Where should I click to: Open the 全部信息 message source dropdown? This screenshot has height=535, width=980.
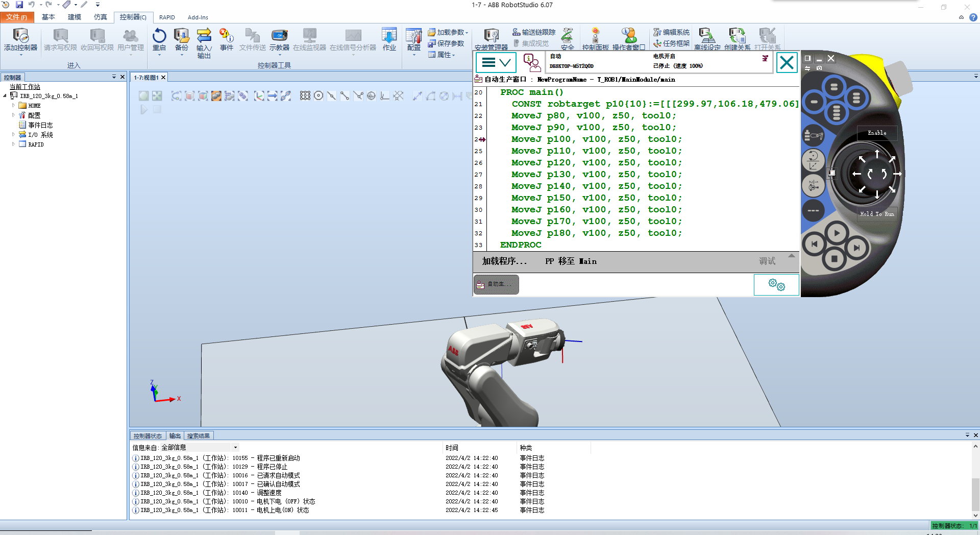[235, 447]
